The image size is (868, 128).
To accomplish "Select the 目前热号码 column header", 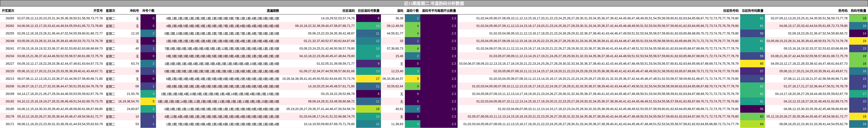I will (x=731, y=11).
